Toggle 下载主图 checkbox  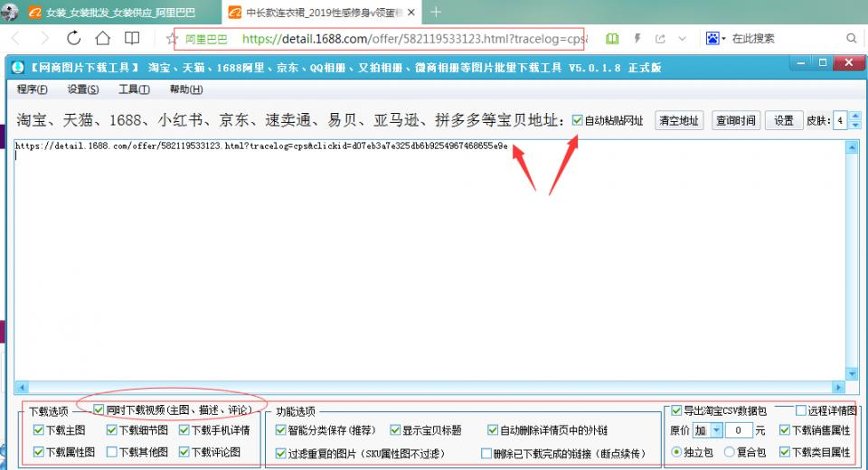38,429
